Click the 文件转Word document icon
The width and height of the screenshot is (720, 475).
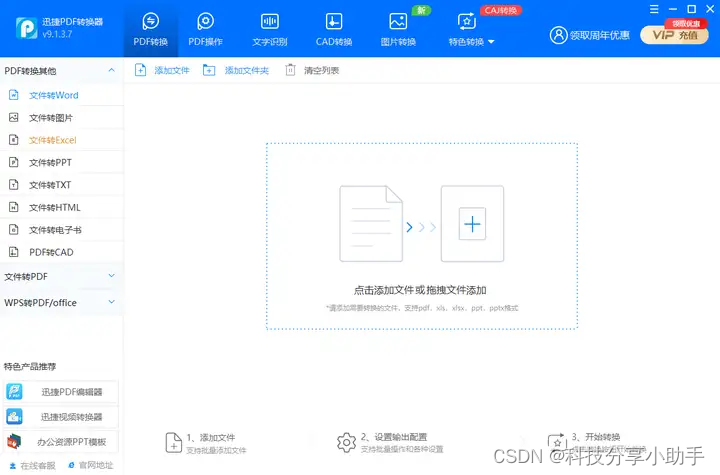click(x=14, y=95)
